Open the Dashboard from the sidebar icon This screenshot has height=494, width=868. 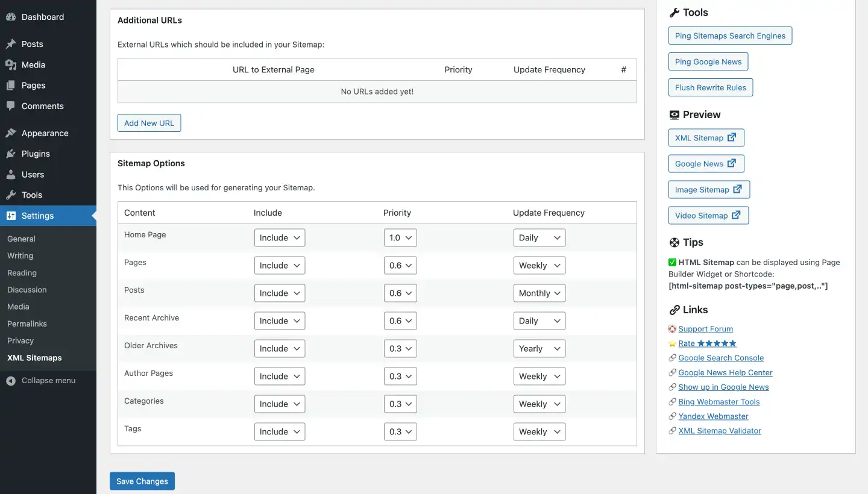[11, 16]
